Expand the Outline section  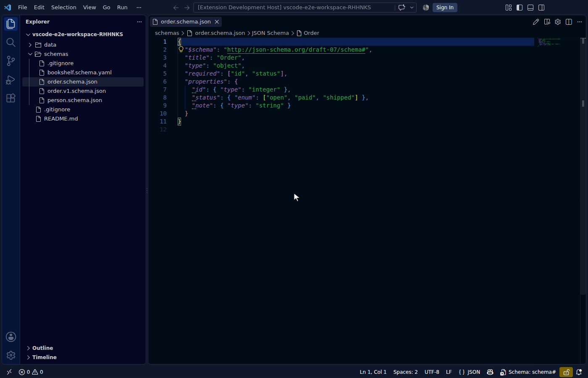[x=28, y=348]
